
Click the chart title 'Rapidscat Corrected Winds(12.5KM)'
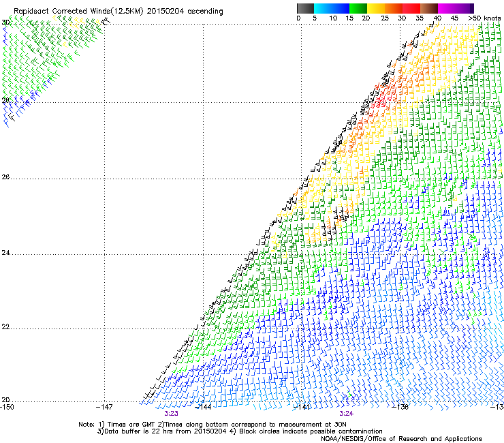[78, 12]
